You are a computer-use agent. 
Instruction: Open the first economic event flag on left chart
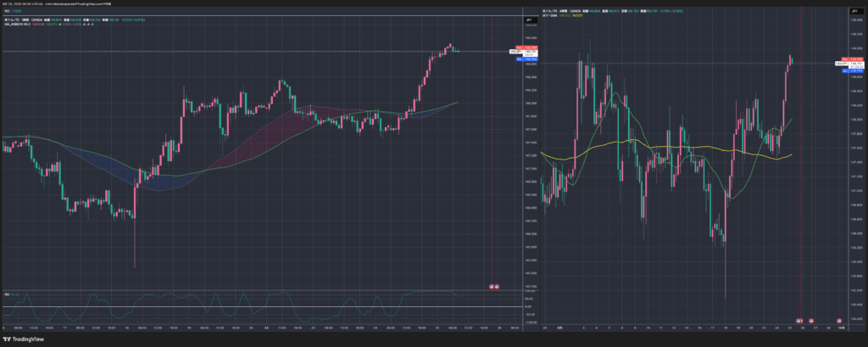pyautogui.click(x=492, y=287)
